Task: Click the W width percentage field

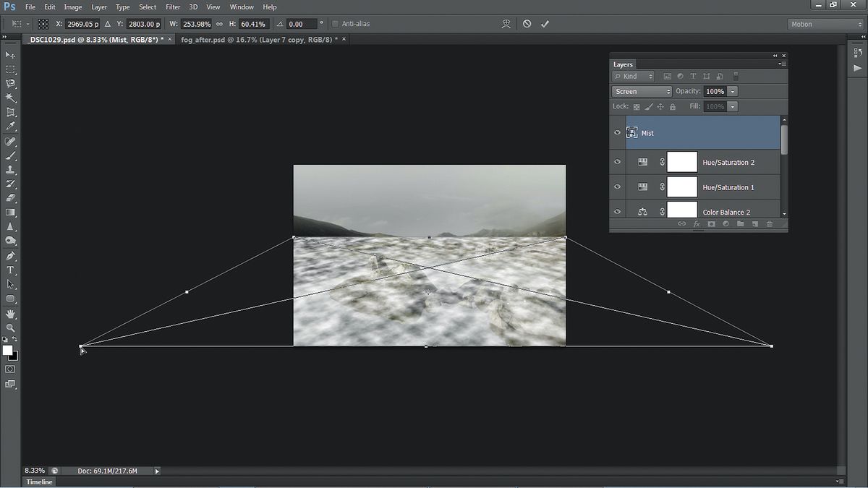Action: click(x=195, y=24)
